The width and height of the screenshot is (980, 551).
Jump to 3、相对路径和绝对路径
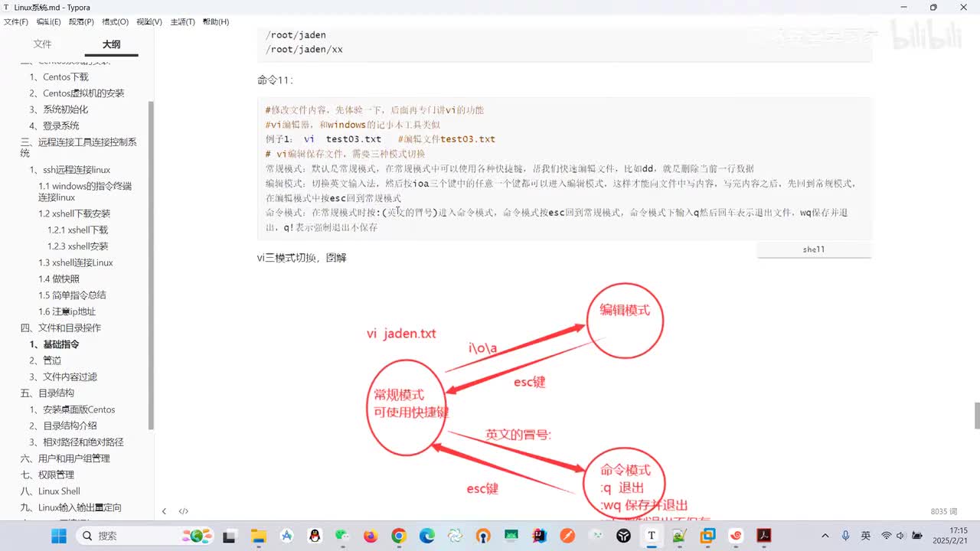point(77,442)
